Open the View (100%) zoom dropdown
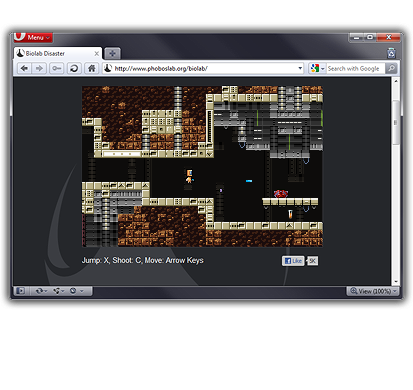This screenshot has width=413, height=390. (x=373, y=291)
